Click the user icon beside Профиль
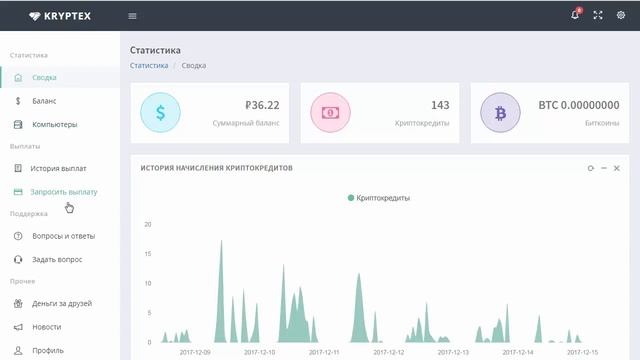640x360 pixels. [x=18, y=351]
